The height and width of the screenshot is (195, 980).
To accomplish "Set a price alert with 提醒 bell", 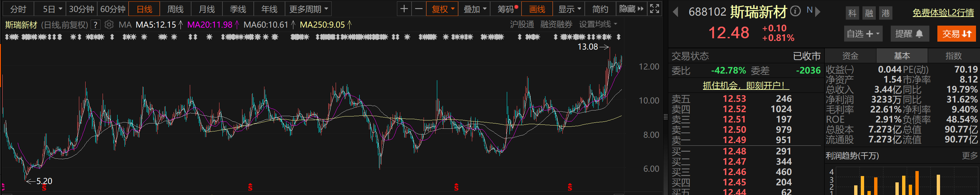I will coord(909,34).
